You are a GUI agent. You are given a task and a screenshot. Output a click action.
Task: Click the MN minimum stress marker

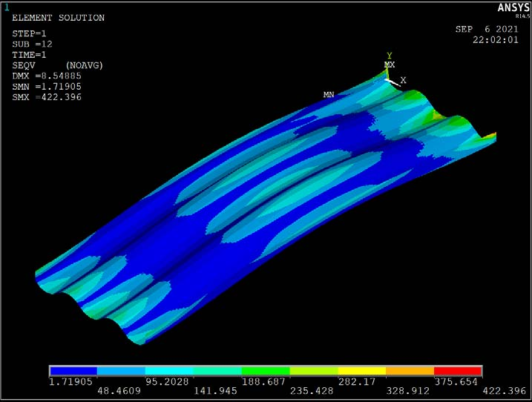(x=329, y=94)
